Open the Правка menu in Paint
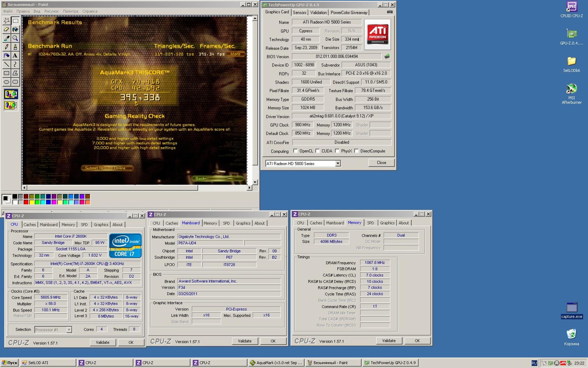 23,11
